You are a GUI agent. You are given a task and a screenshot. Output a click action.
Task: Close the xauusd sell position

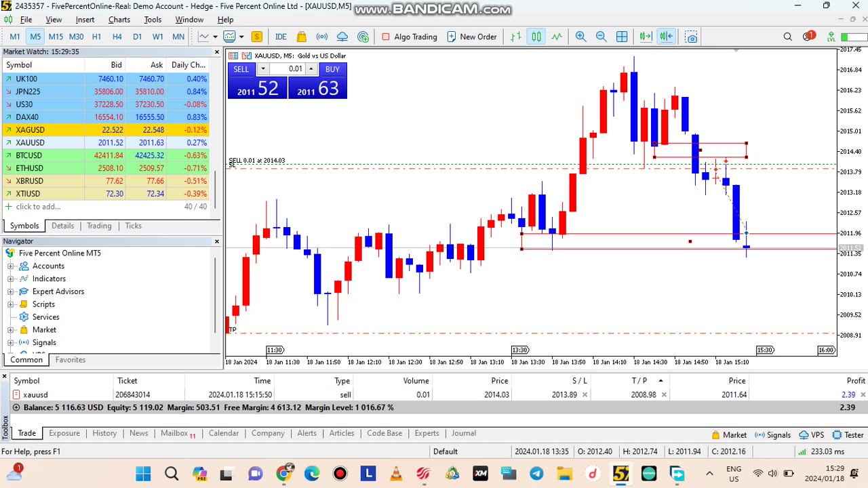click(x=863, y=394)
